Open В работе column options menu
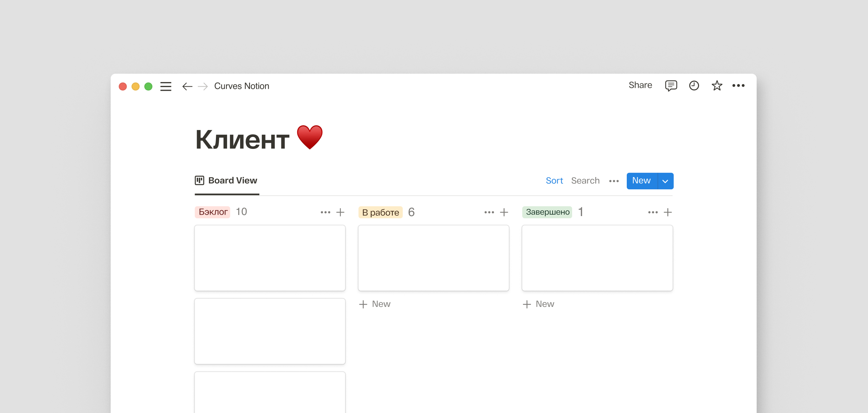Screen dimensions: 868x413 489,212
